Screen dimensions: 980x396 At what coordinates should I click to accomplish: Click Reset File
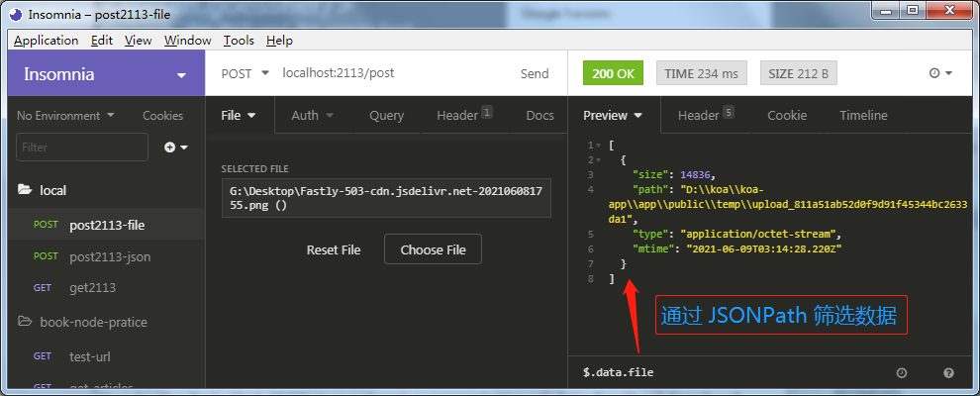pyautogui.click(x=334, y=249)
